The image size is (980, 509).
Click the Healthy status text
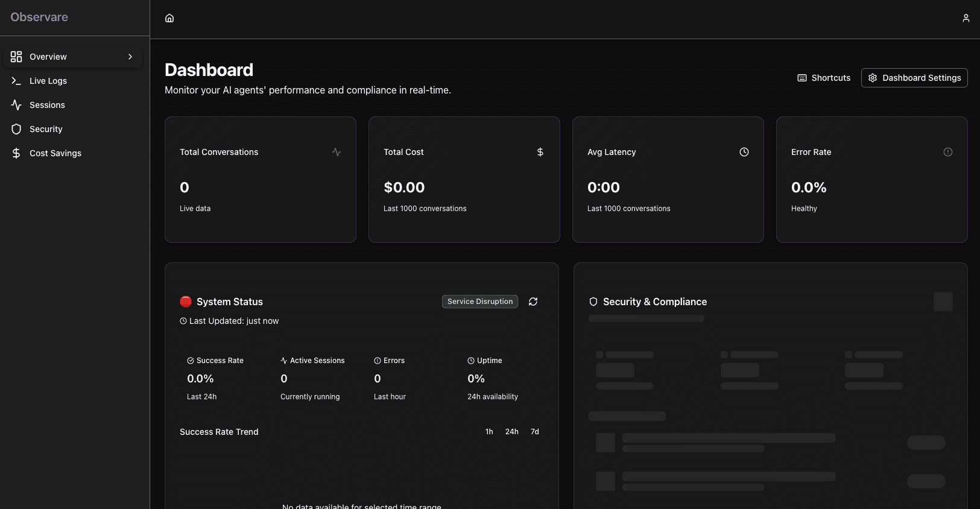[x=804, y=209]
